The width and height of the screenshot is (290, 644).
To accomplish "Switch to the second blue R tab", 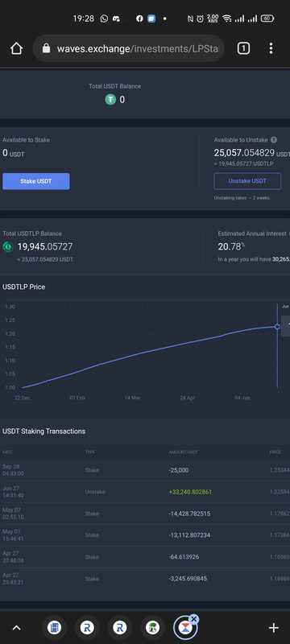I will tap(119, 628).
